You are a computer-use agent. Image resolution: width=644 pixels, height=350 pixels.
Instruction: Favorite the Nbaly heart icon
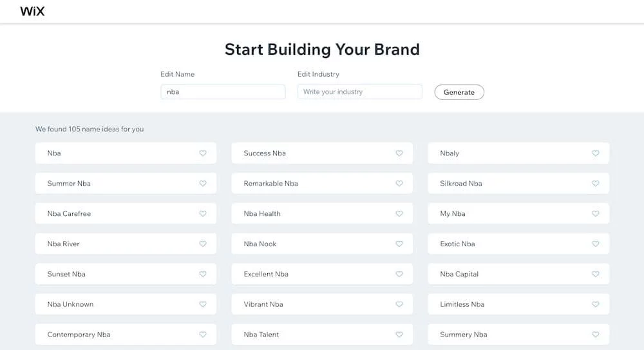(596, 153)
